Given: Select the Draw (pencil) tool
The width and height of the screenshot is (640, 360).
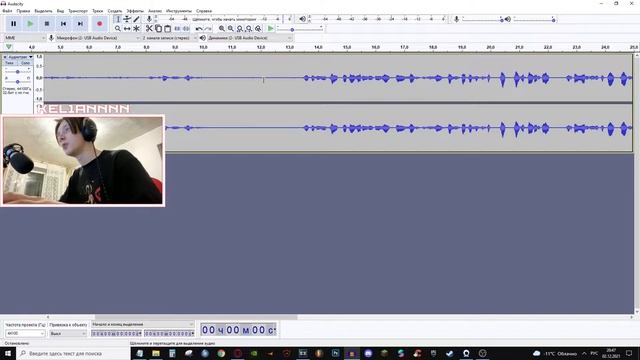Looking at the screenshot, I should click(136, 19).
